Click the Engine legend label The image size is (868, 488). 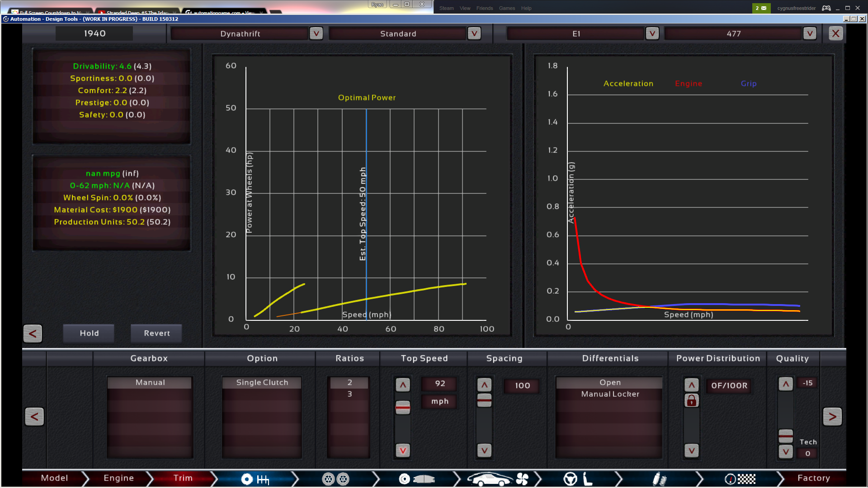pyautogui.click(x=688, y=84)
